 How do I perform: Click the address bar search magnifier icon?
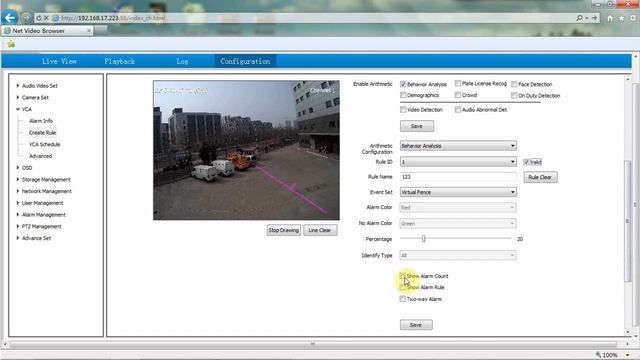point(579,18)
